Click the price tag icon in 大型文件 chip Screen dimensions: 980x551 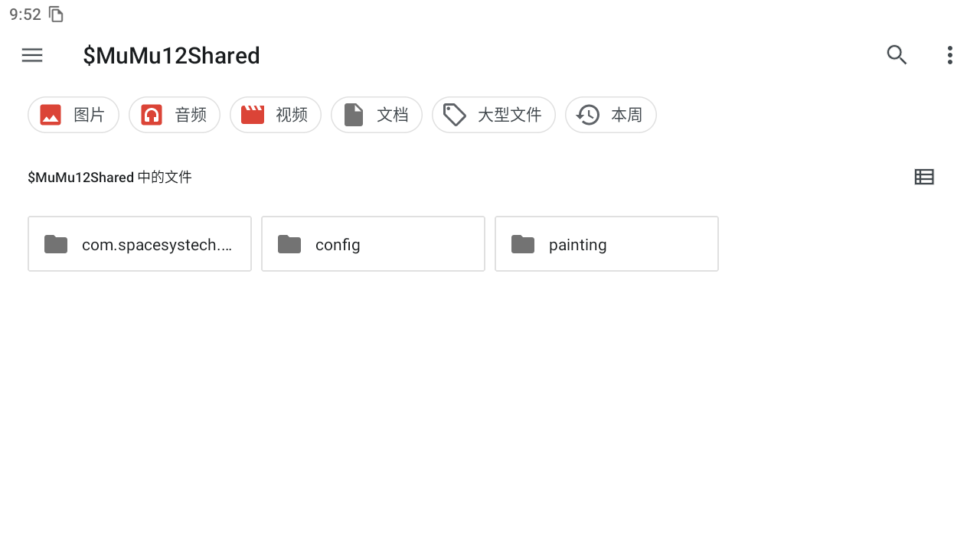(x=455, y=115)
